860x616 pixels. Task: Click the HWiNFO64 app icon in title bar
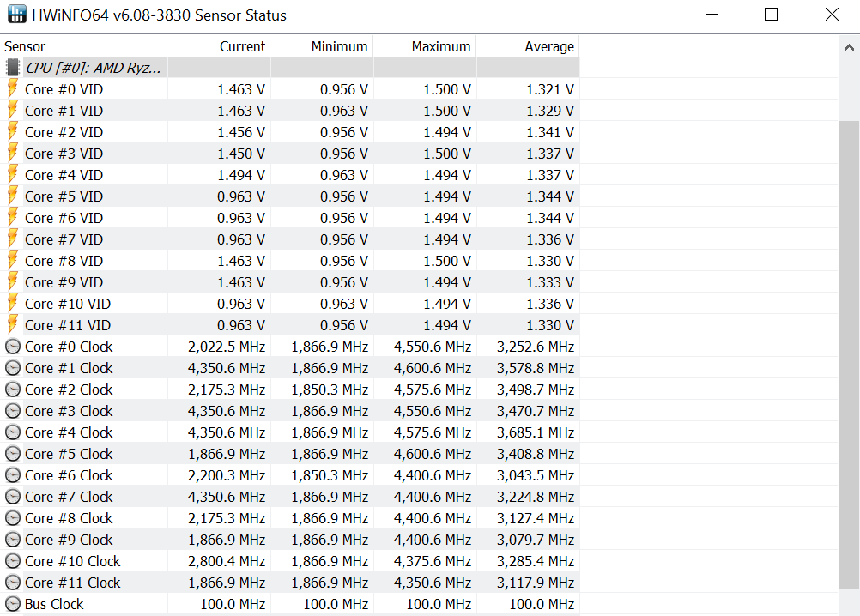16,15
